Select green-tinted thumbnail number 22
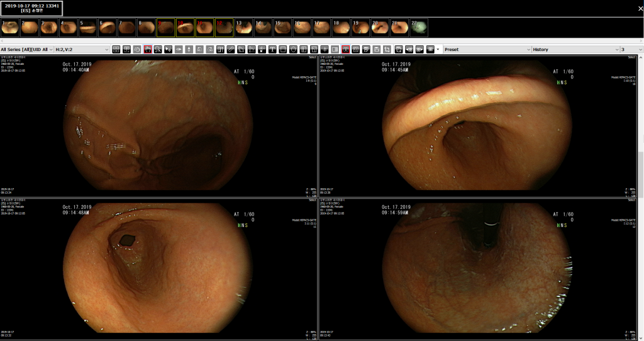The width and height of the screenshot is (644, 341). [x=419, y=28]
